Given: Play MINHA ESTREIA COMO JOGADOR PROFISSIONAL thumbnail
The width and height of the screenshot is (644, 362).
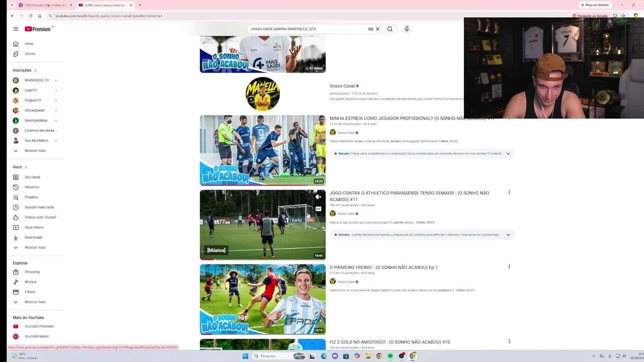Looking at the screenshot, I should point(263,150).
